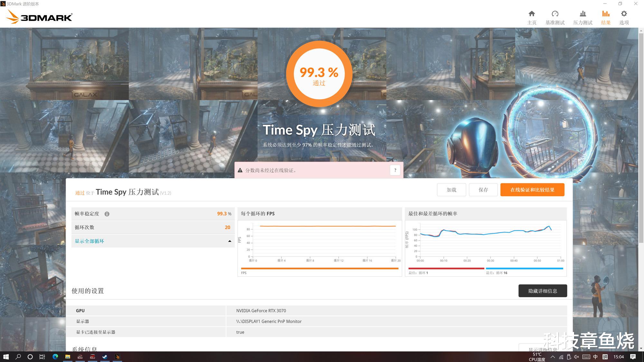Click the 帧率稳定度 row value 99.3 %

pyautogui.click(x=224, y=214)
